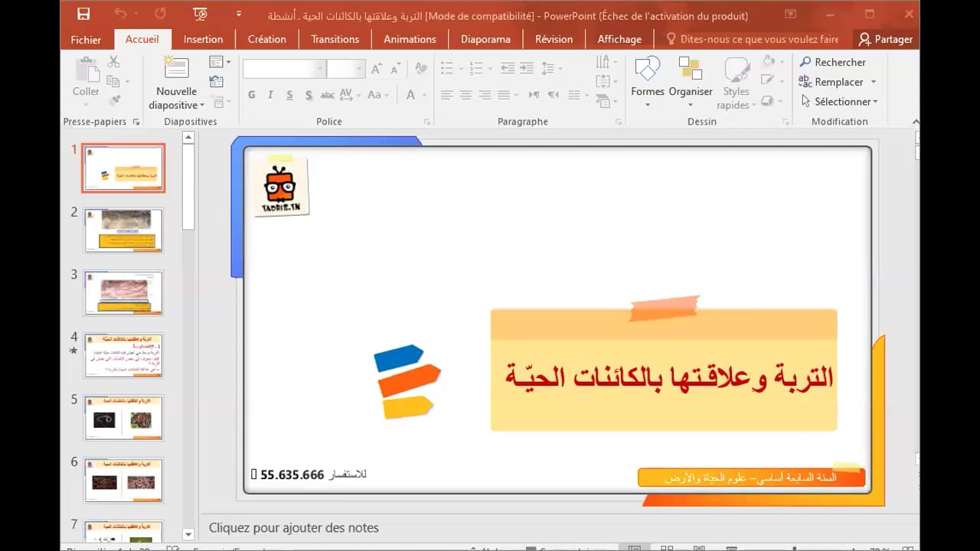Click the clear formatting eraser icon

click(x=420, y=69)
